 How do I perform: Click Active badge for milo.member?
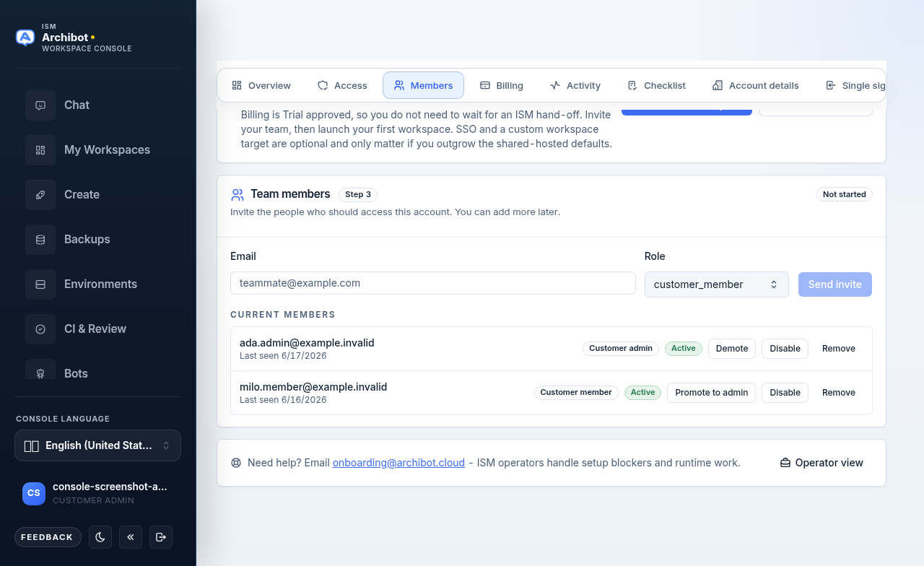pos(642,393)
